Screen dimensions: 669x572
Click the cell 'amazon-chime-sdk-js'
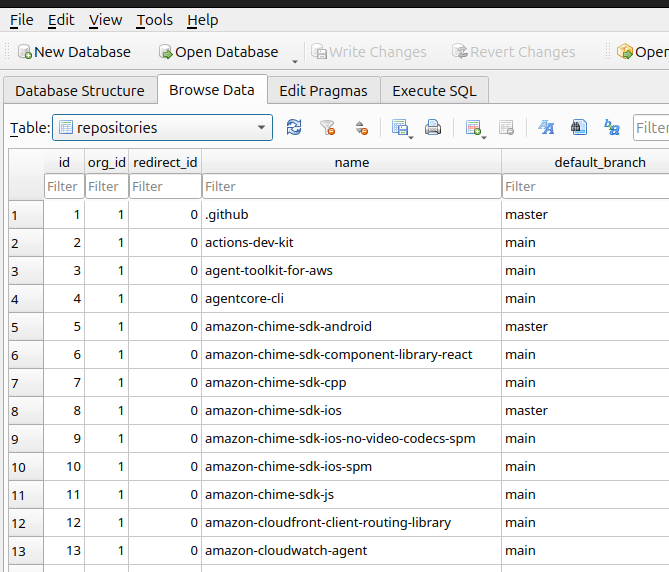[352, 495]
